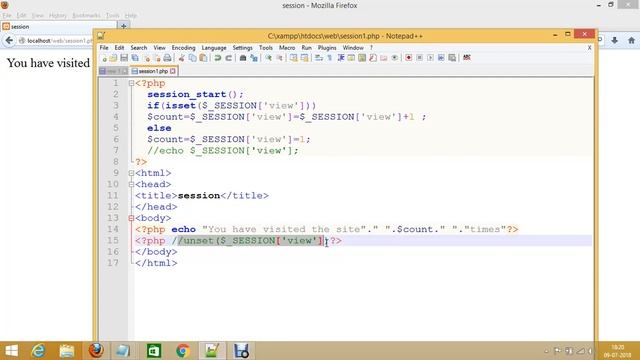Click the Firefox localhost address bar
Screen dimensions: 640x360
(55, 41)
